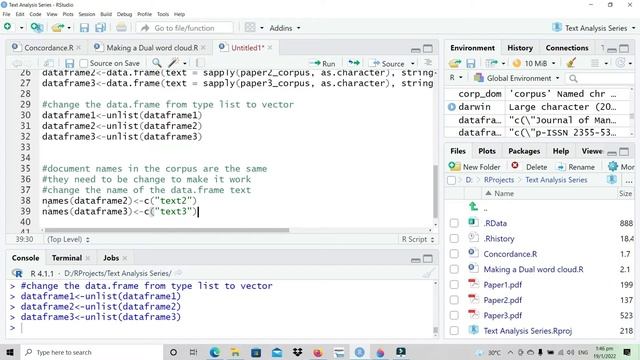This screenshot has width=640, height=360.
Task: Switch to the History tab
Action: point(520,48)
